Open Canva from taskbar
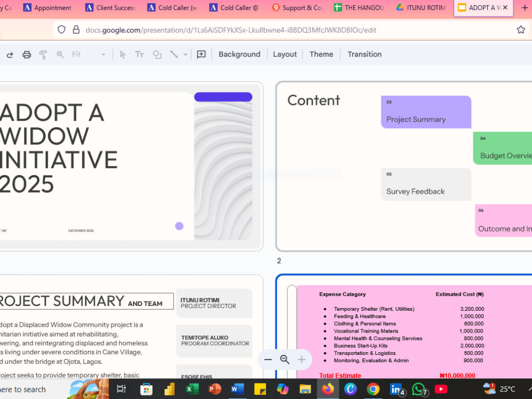This screenshot has width=532, height=399. [351, 389]
